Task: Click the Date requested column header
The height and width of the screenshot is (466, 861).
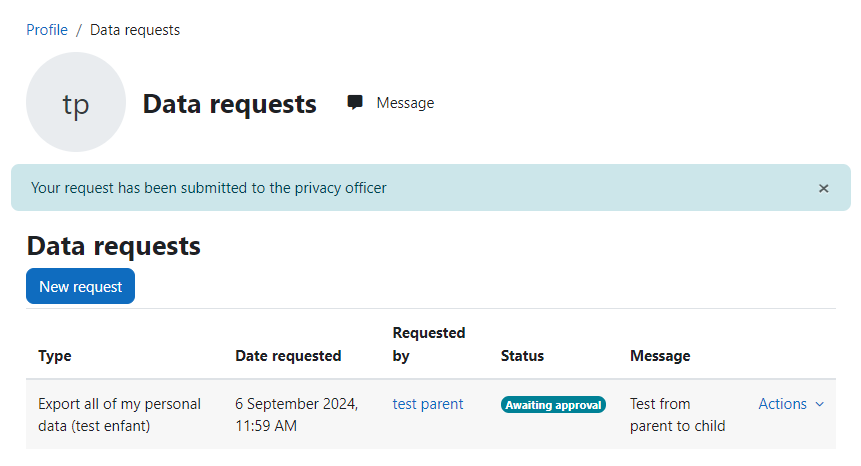Action: point(288,356)
